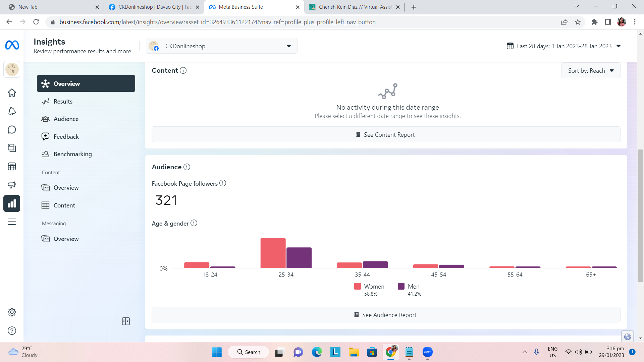The width and height of the screenshot is (644, 362).
Task: Open Notifications bell icon
Action: tap(12, 111)
